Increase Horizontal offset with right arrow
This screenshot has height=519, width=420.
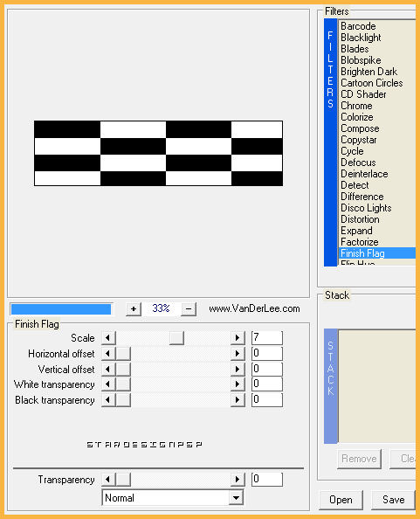238,354
